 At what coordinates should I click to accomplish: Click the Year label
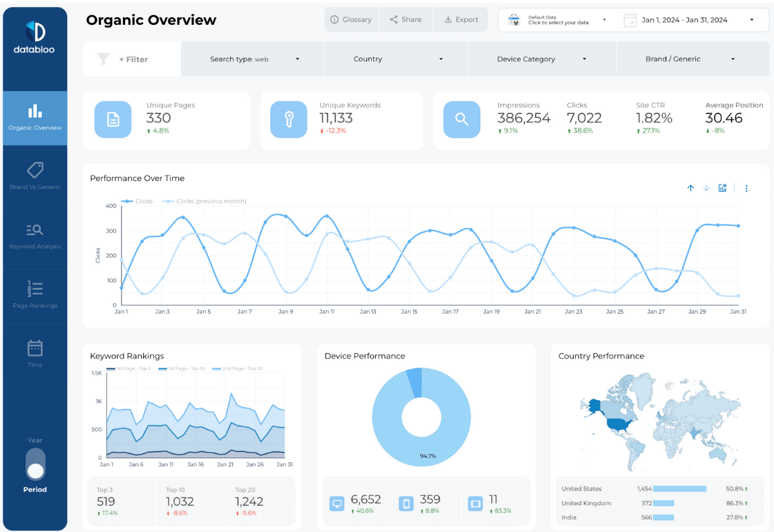35,440
